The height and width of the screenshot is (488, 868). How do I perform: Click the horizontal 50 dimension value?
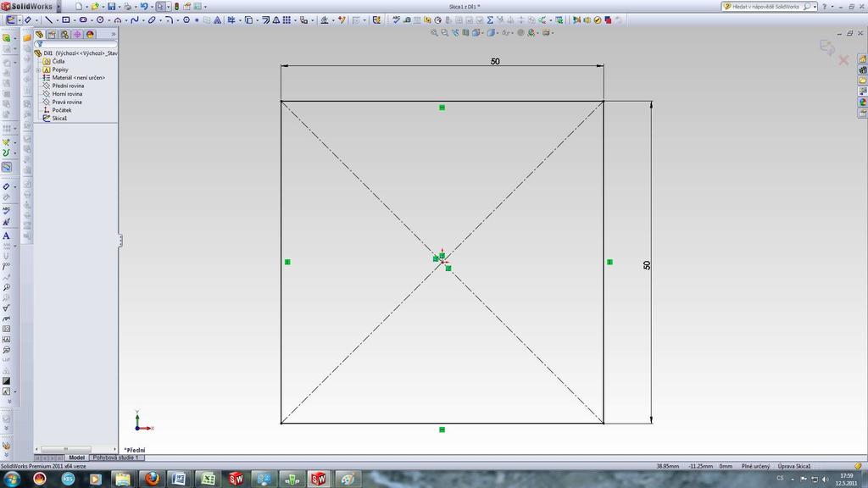click(495, 61)
